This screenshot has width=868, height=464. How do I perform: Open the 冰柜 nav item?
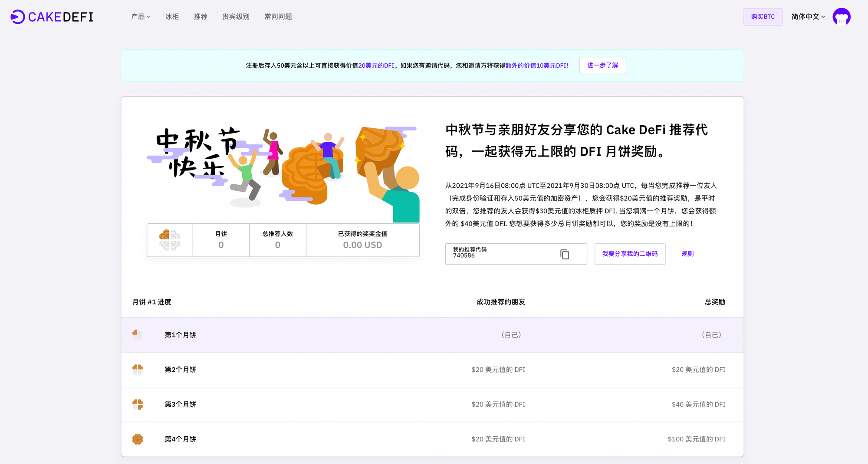click(172, 16)
